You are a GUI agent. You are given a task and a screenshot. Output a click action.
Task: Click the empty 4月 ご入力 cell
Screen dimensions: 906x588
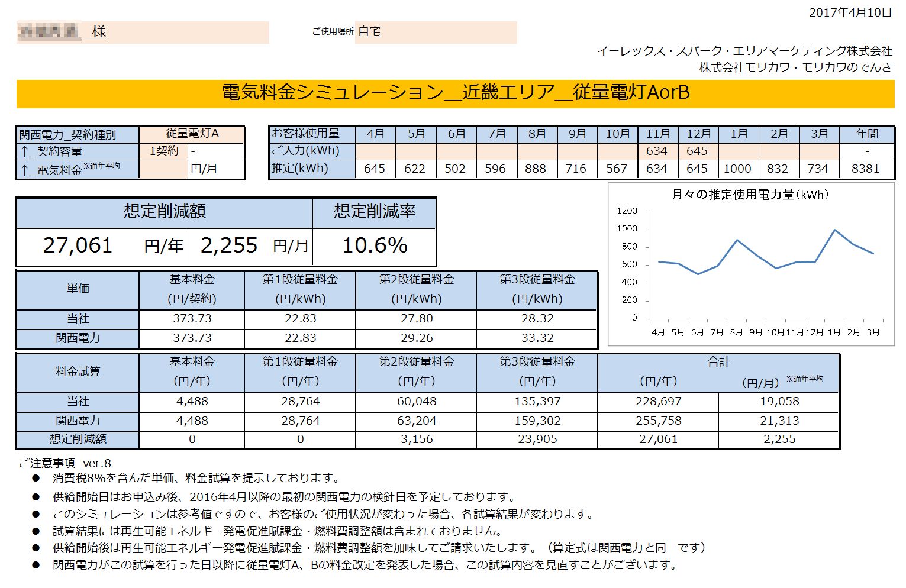pos(375,151)
